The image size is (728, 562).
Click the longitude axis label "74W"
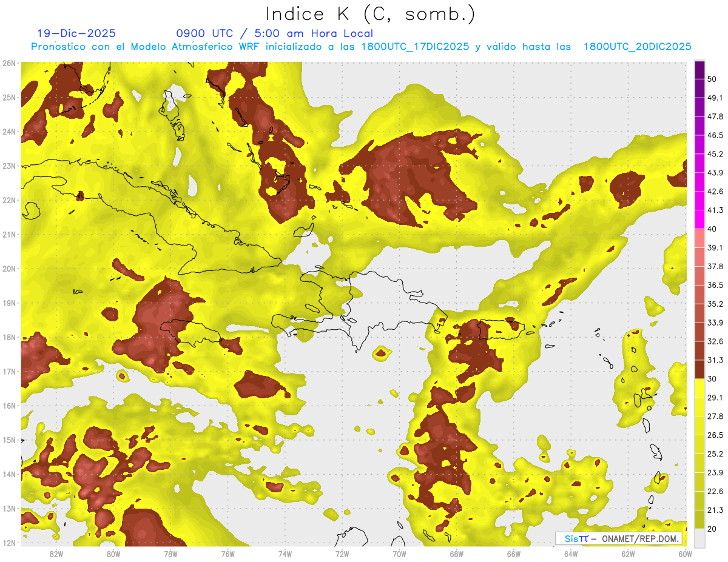point(285,554)
